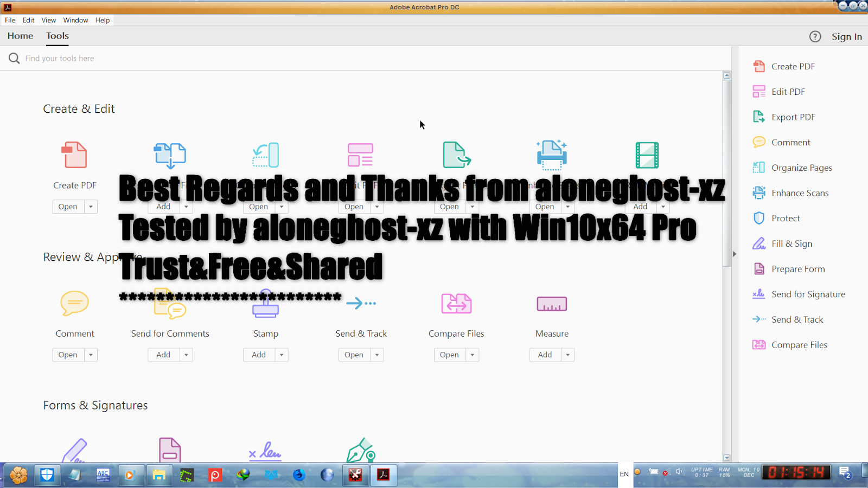The width and height of the screenshot is (868, 488).
Task: Click the Add button under Send for Comments
Action: tap(164, 355)
